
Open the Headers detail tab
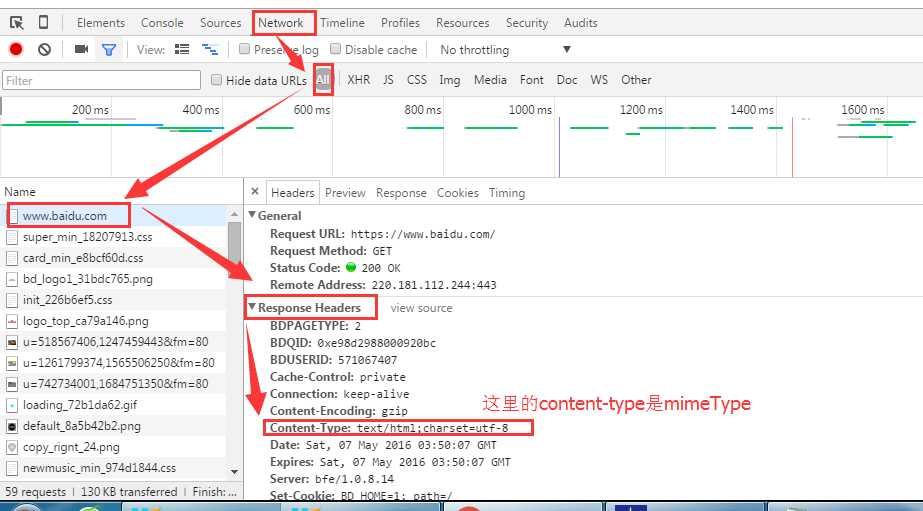(x=293, y=193)
